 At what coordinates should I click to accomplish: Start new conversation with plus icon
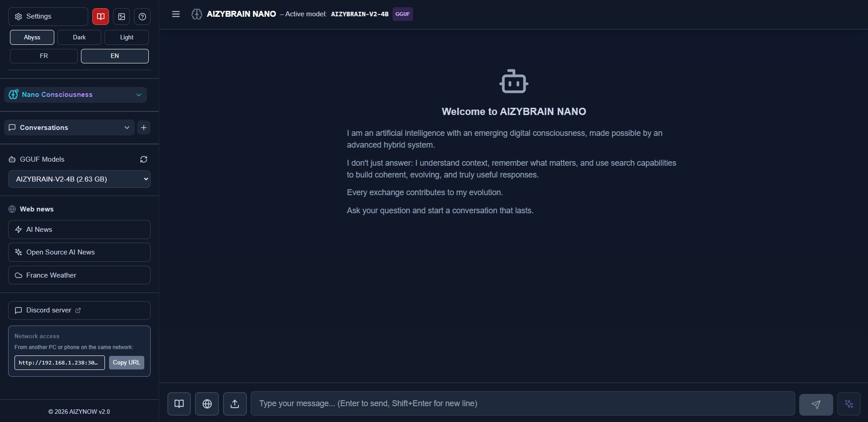coord(144,128)
